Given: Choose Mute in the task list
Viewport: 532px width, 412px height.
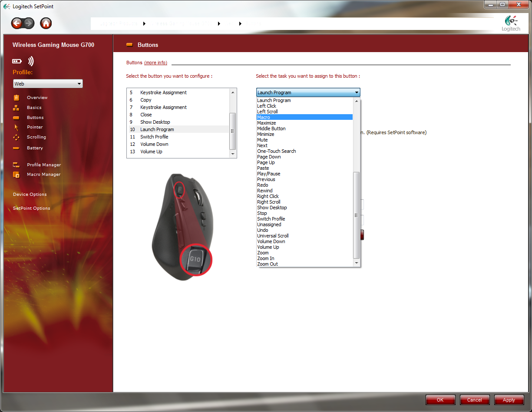Looking at the screenshot, I should tap(304, 140).
